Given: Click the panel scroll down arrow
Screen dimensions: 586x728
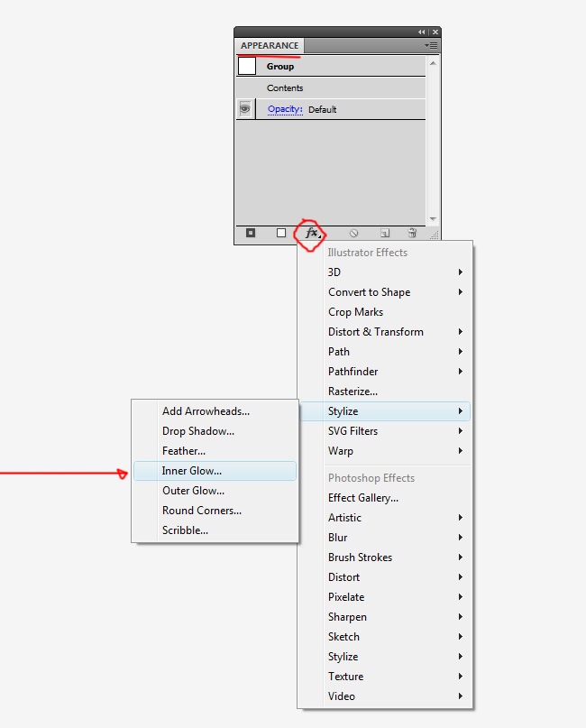Looking at the screenshot, I should click(x=433, y=218).
